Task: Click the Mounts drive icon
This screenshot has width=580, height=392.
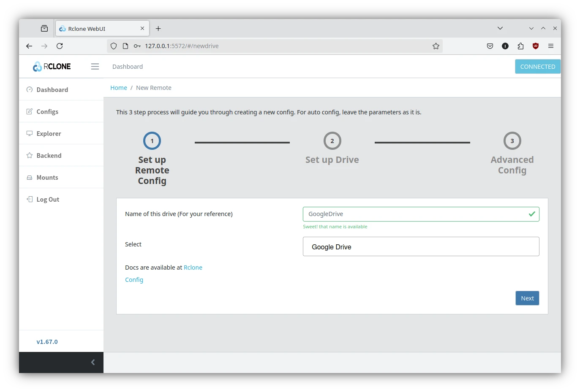Action: pyautogui.click(x=30, y=178)
